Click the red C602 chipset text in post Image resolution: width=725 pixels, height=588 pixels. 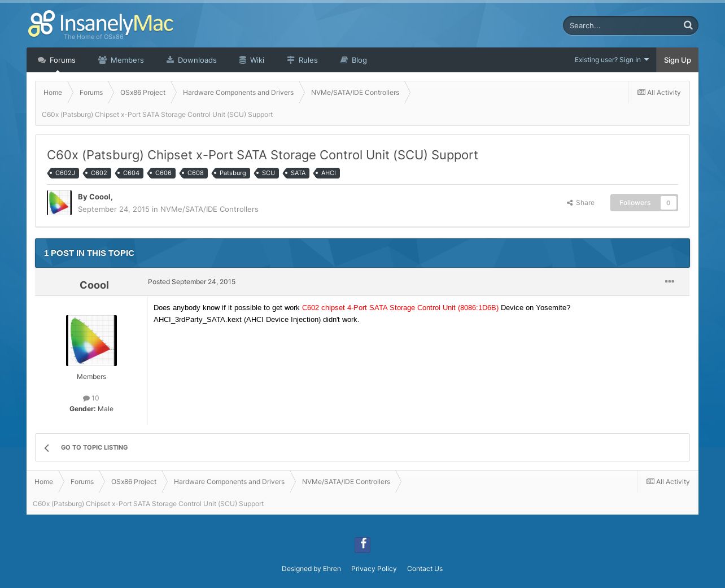[x=400, y=308]
